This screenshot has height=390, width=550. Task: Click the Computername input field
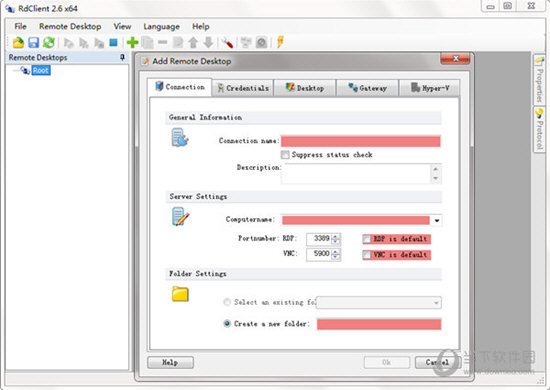click(356, 220)
